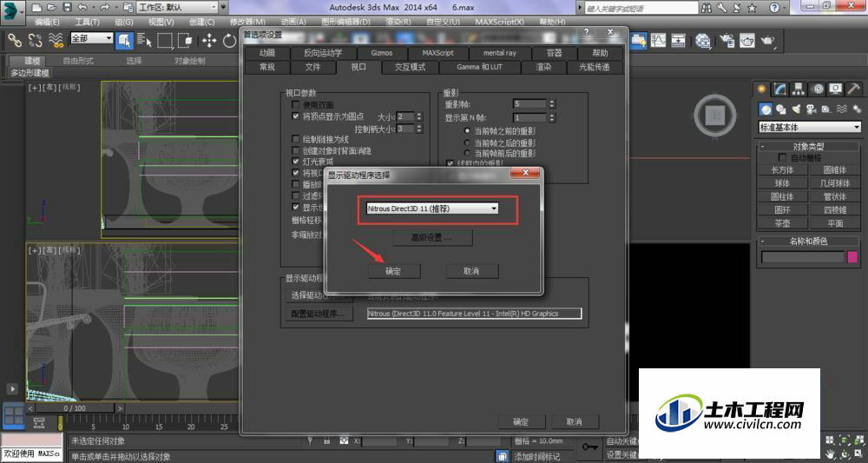Toggle 灯光衰减 checkbox
Viewport: 868px width, 463px height.
(296, 162)
